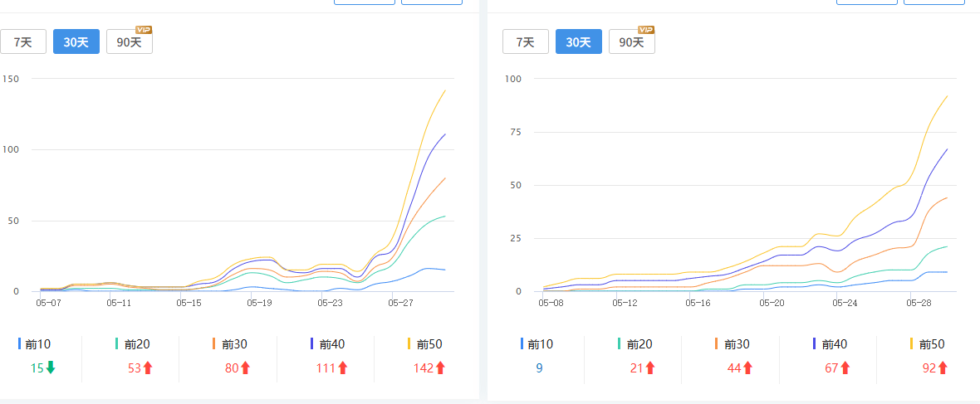This screenshot has width=980, height=404.
Task: Click the 前30 value 44 in right legend
Action: click(732, 367)
